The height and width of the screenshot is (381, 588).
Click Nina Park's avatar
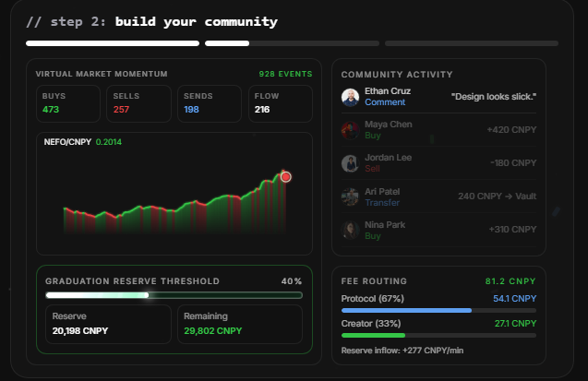(350, 230)
